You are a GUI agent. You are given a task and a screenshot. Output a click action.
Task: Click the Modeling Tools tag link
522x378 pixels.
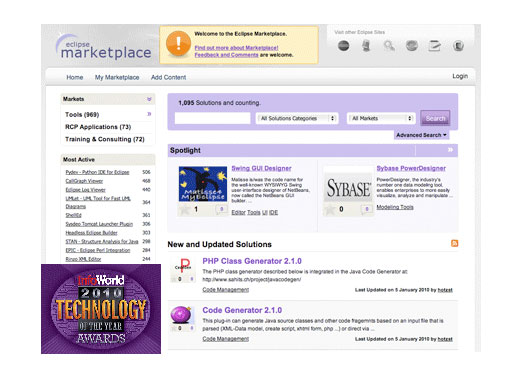pyautogui.click(x=395, y=207)
